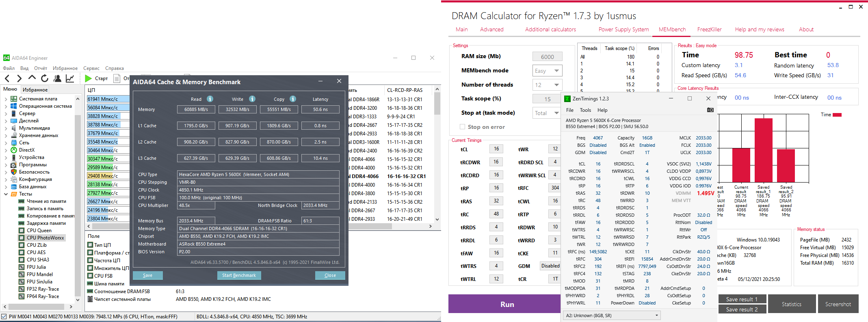Click the Save result 2 button
This screenshot has height=322, width=868.
pos(742,309)
